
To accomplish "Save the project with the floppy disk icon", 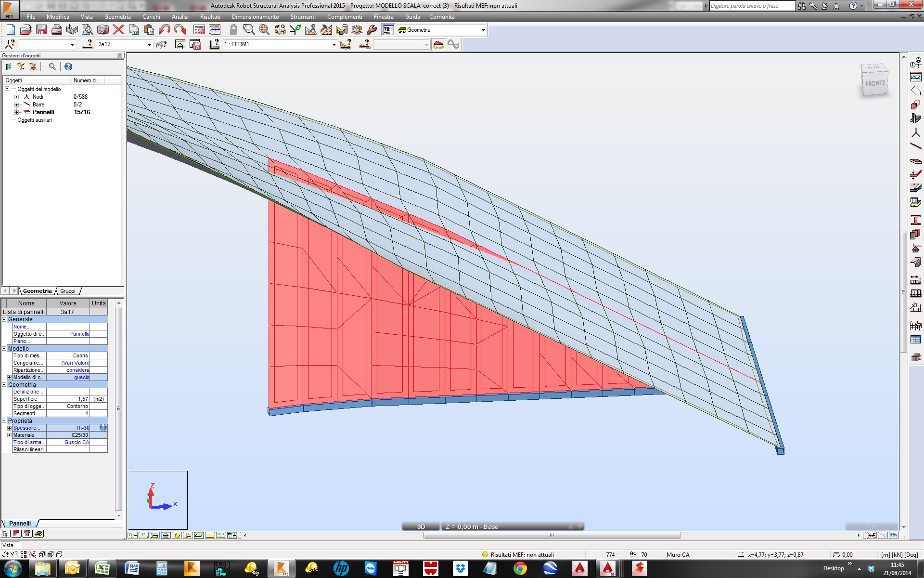I will click(x=41, y=30).
